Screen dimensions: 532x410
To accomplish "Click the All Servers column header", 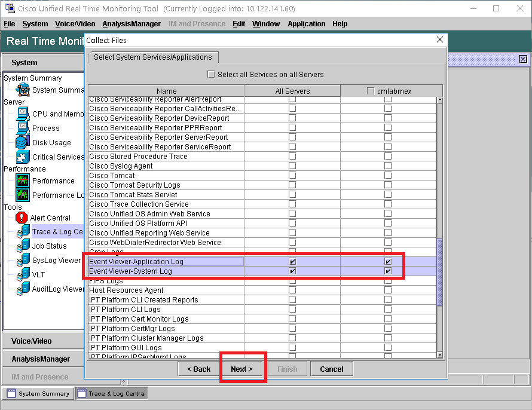I will pos(292,91).
